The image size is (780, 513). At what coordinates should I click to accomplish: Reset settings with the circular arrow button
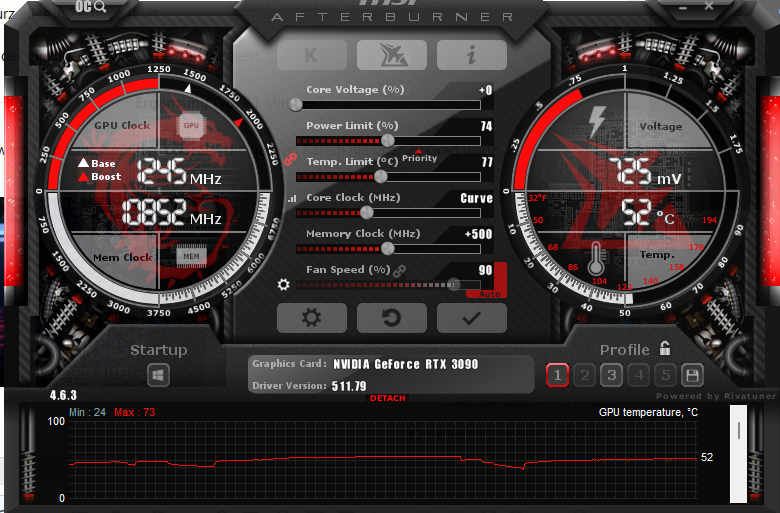(x=392, y=318)
